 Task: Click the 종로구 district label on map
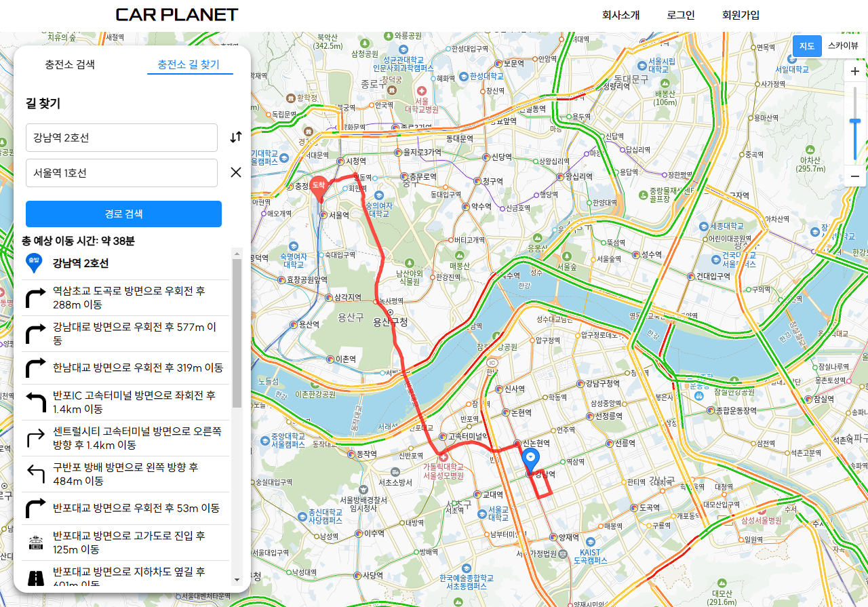[374, 84]
